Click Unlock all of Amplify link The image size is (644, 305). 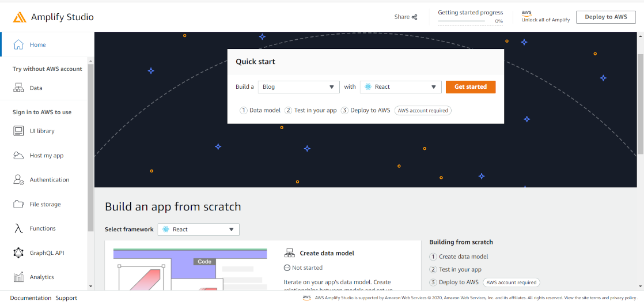pos(546,20)
